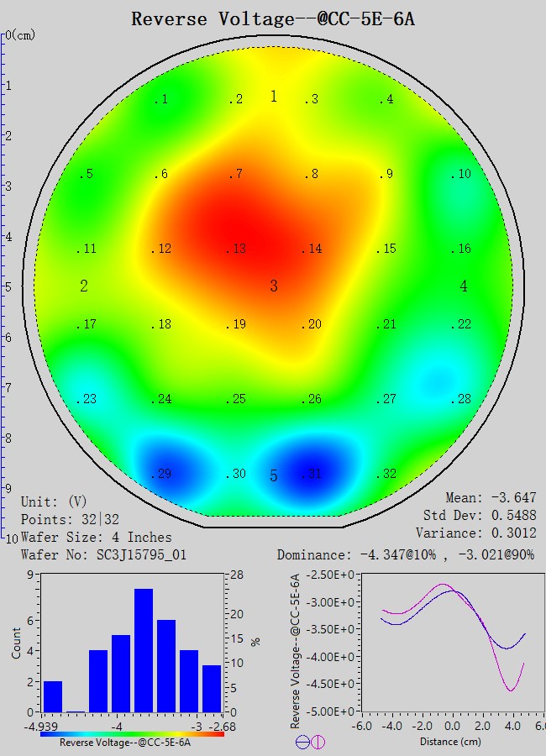Click zone label 5 near wafer flat
The width and height of the screenshot is (546, 756).
tap(274, 476)
